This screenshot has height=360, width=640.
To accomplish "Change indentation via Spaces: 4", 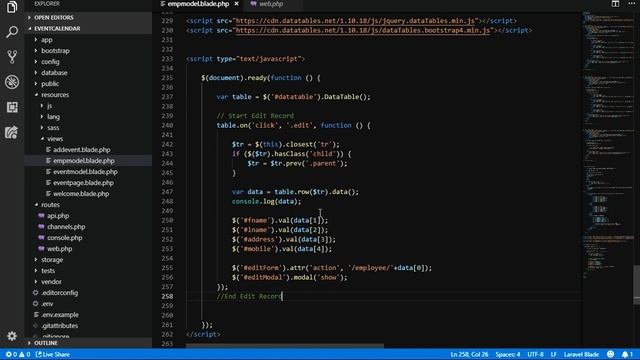I will click(508, 354).
